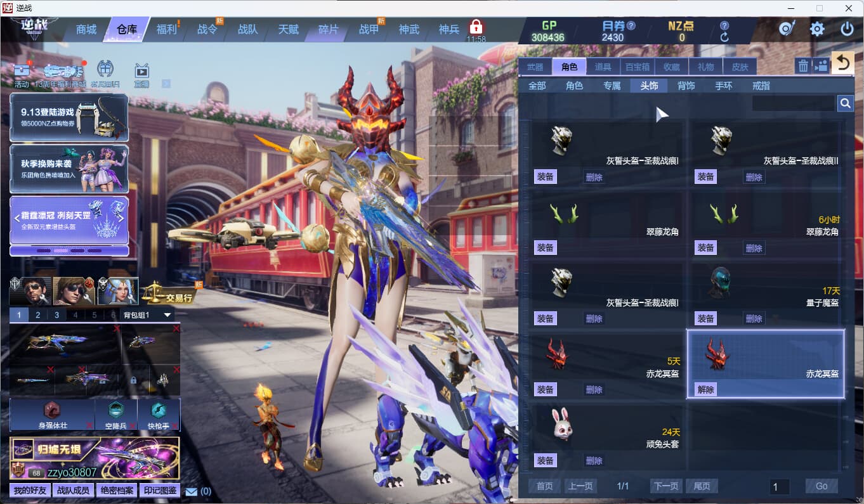The width and height of the screenshot is (864, 504).
Task: Filter by 手环 category
Action: (x=724, y=86)
